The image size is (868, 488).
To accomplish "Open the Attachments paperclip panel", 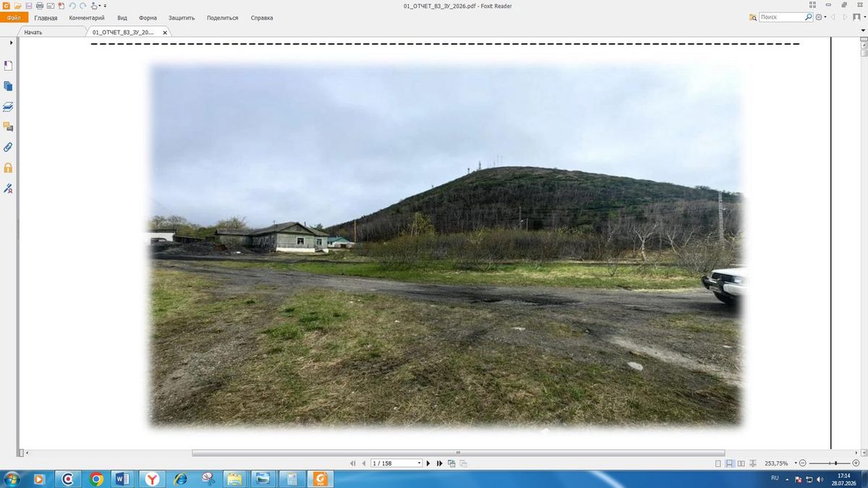I will 9,147.
